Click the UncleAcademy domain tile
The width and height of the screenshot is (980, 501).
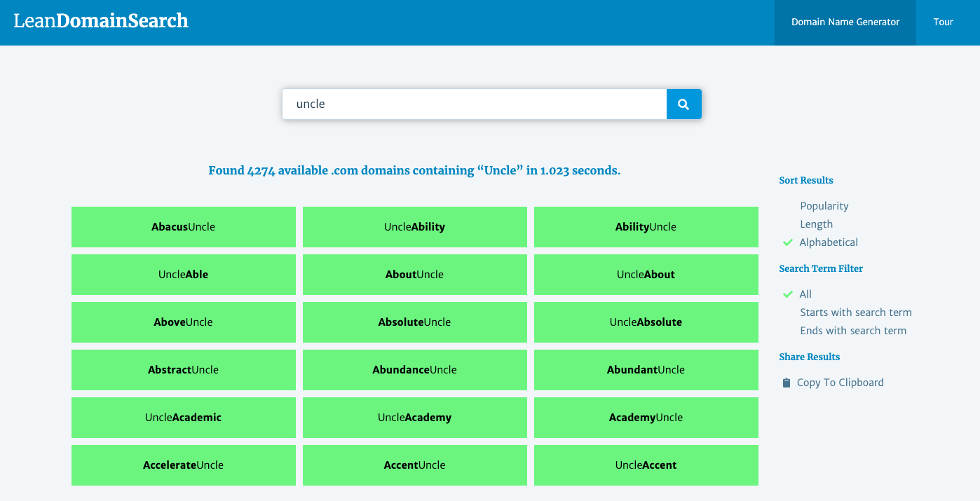(415, 418)
